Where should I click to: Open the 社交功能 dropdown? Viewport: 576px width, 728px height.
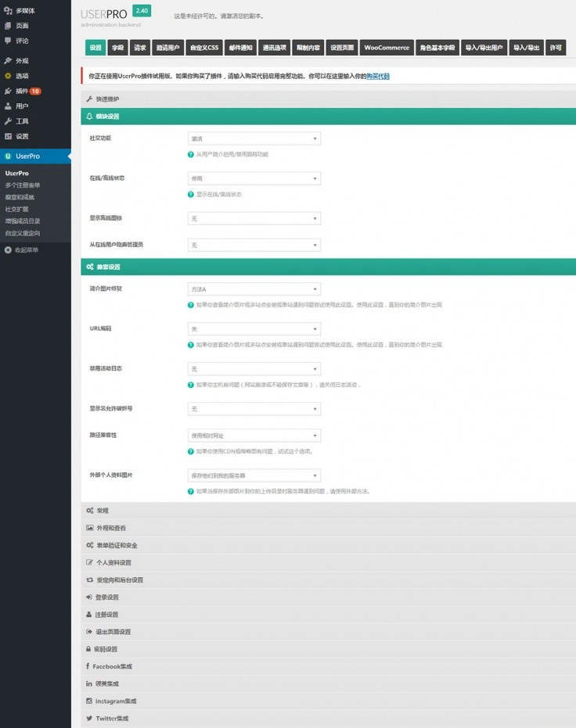tap(254, 138)
